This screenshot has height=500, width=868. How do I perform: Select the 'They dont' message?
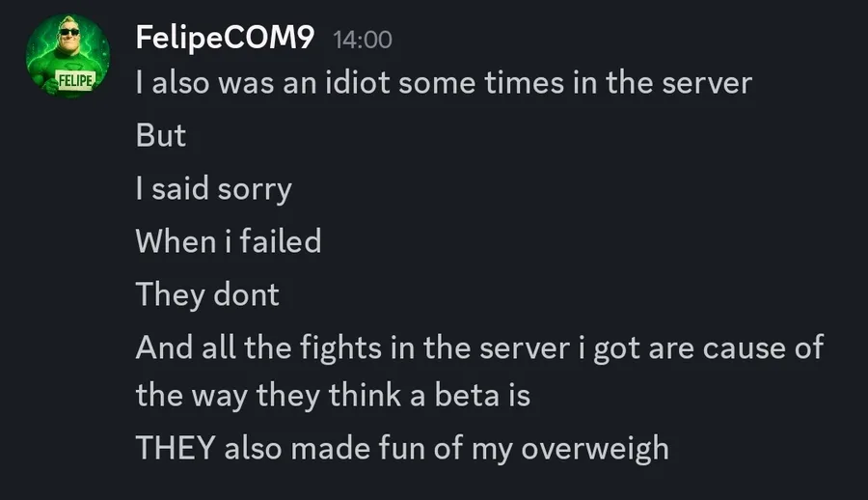pos(207,295)
